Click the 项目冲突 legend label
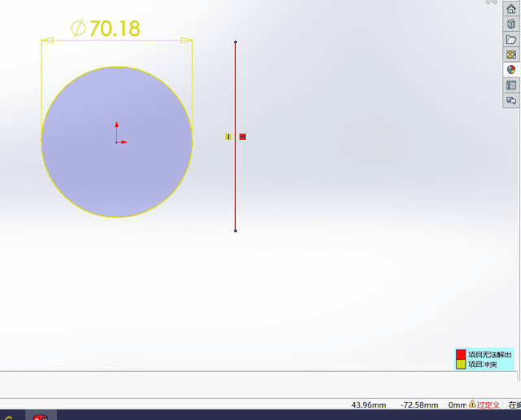This screenshot has height=420, width=521. (483, 365)
